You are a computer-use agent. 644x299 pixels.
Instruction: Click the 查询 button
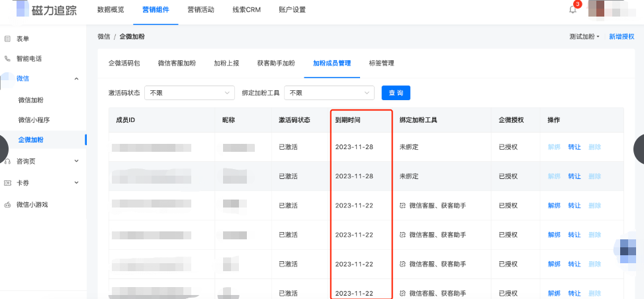tap(396, 93)
